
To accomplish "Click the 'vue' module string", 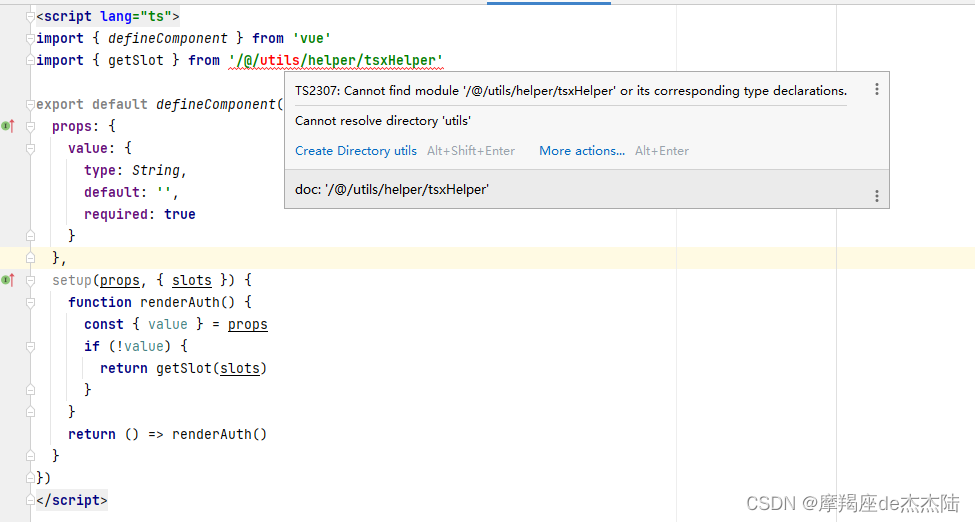I will pos(312,39).
